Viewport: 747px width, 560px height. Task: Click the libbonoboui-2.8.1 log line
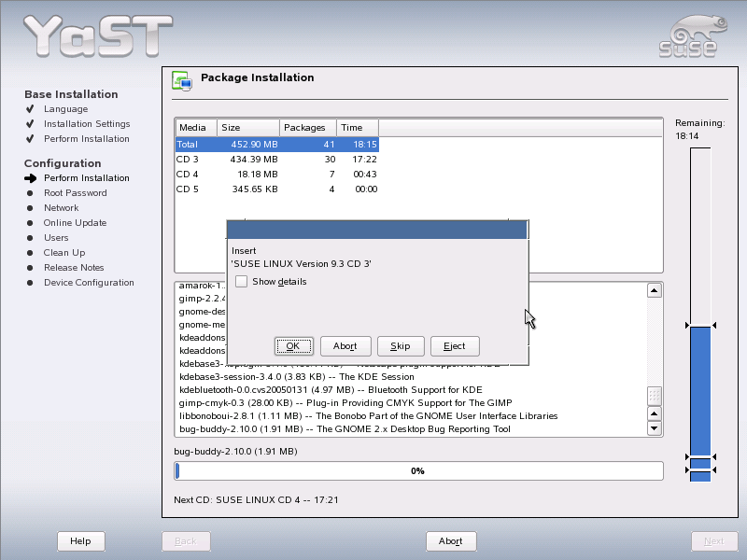pos(368,415)
